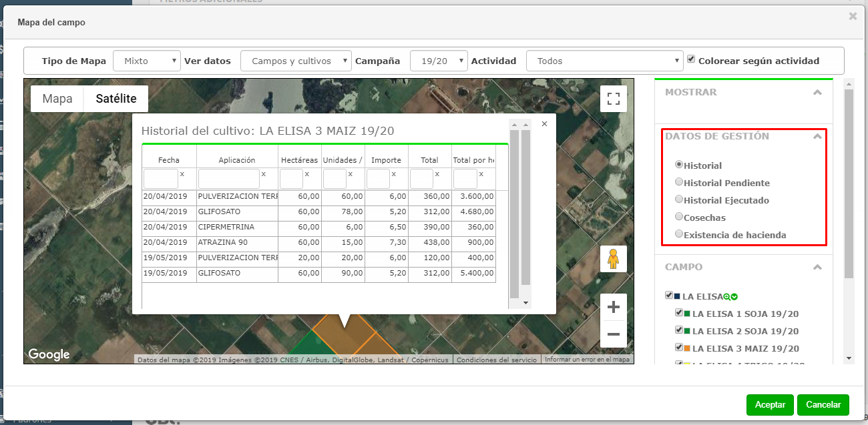Click the ATRAZINA 90 cell in the table
Screen dimensions: 868x425
pyautogui.click(x=237, y=243)
